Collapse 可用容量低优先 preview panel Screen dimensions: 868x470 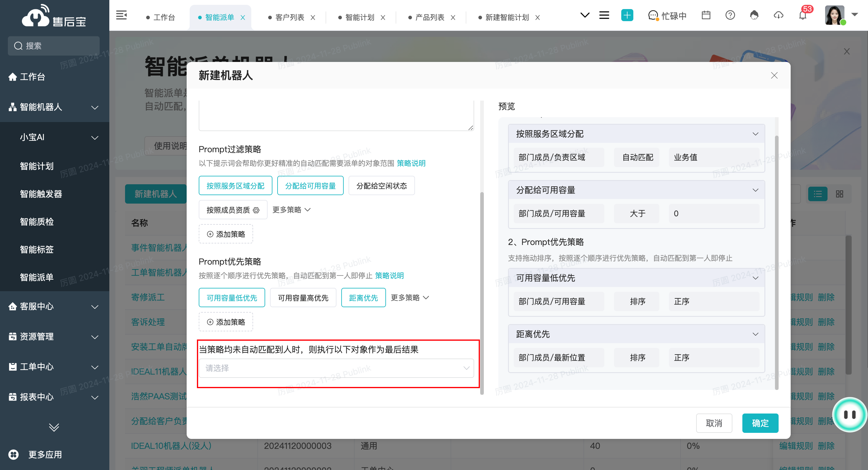pyautogui.click(x=755, y=278)
